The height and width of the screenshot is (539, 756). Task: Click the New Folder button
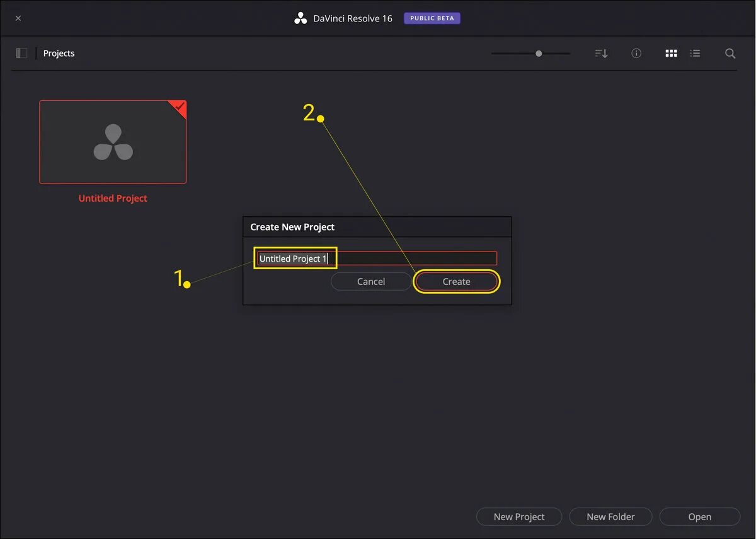(610, 516)
